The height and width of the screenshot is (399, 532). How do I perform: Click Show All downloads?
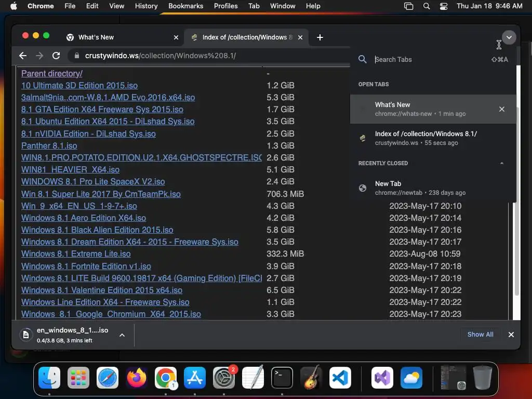480,335
